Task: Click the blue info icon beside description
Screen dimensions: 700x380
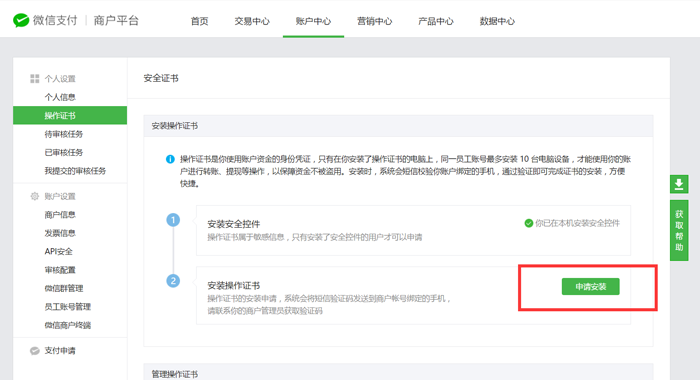Action: click(170, 159)
